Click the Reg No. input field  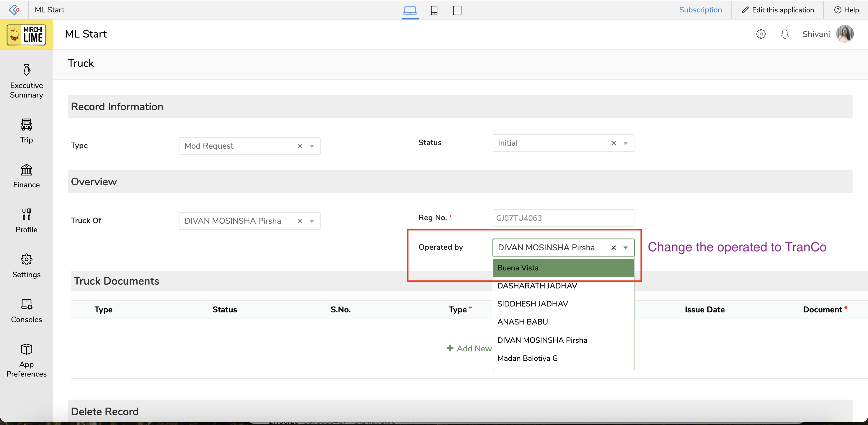click(563, 218)
